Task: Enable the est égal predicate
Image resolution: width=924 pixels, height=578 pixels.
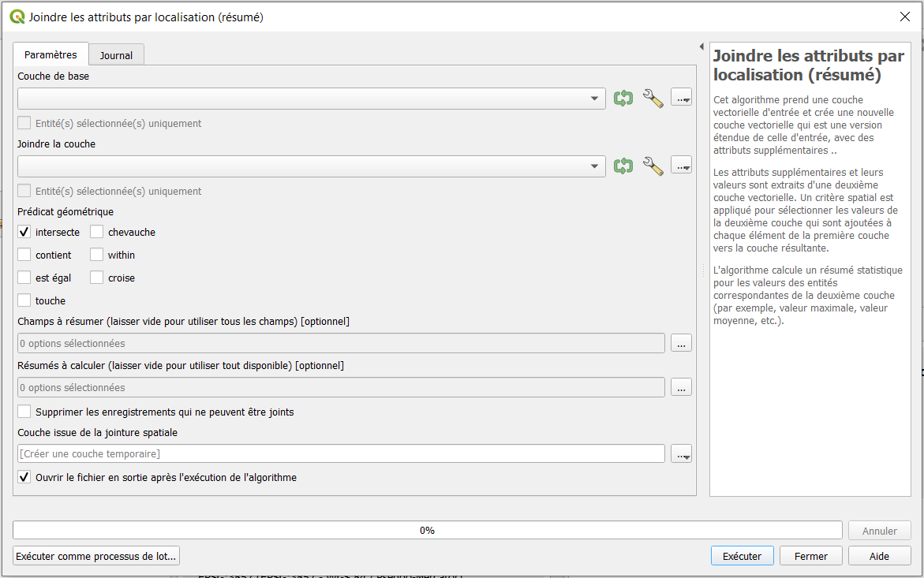Action: [x=24, y=278]
